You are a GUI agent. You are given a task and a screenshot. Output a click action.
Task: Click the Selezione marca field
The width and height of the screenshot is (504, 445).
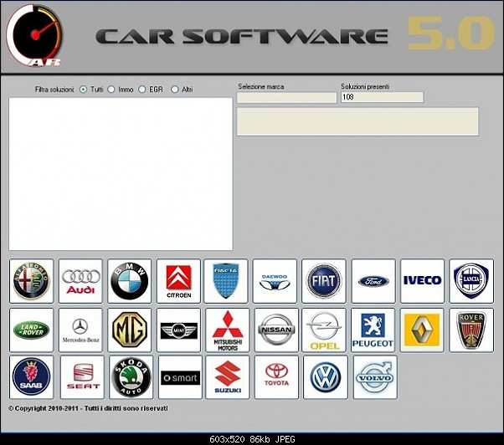[286, 98]
